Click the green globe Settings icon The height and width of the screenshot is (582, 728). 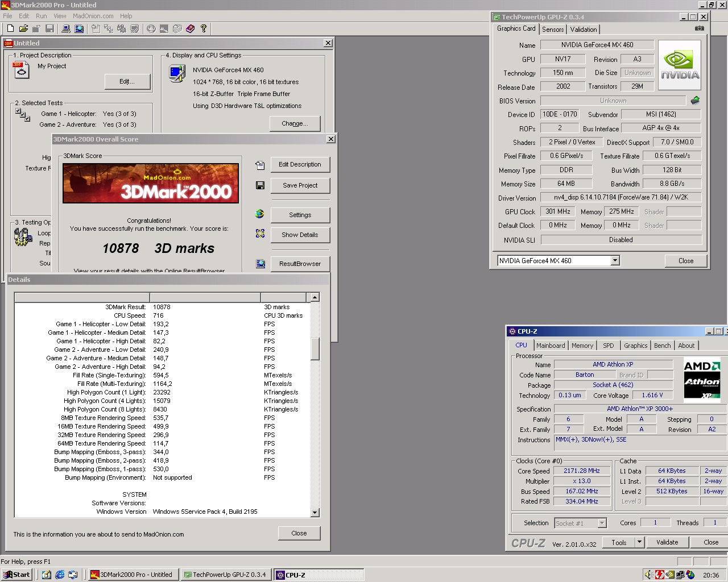point(260,214)
